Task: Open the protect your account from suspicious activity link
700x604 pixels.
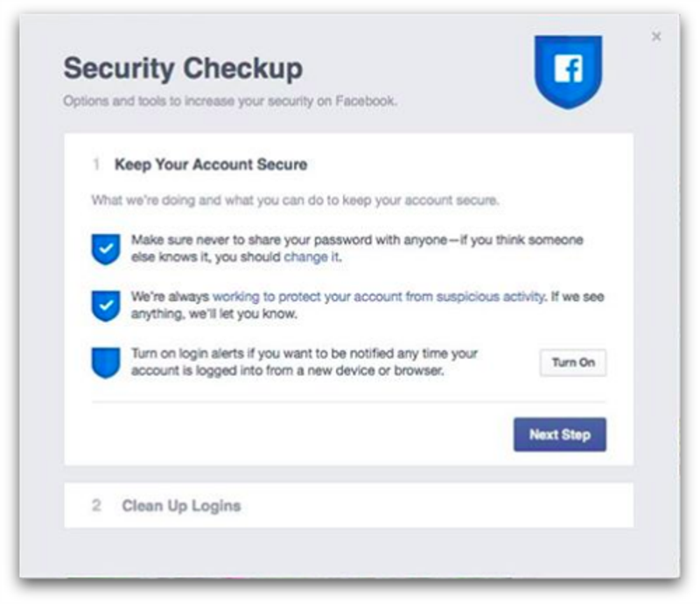Action: coord(379,297)
